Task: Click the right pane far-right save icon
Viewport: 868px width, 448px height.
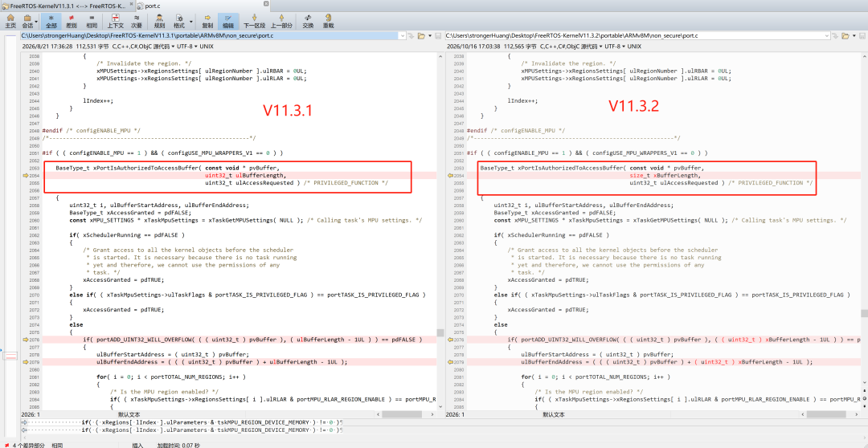Action: [862, 36]
